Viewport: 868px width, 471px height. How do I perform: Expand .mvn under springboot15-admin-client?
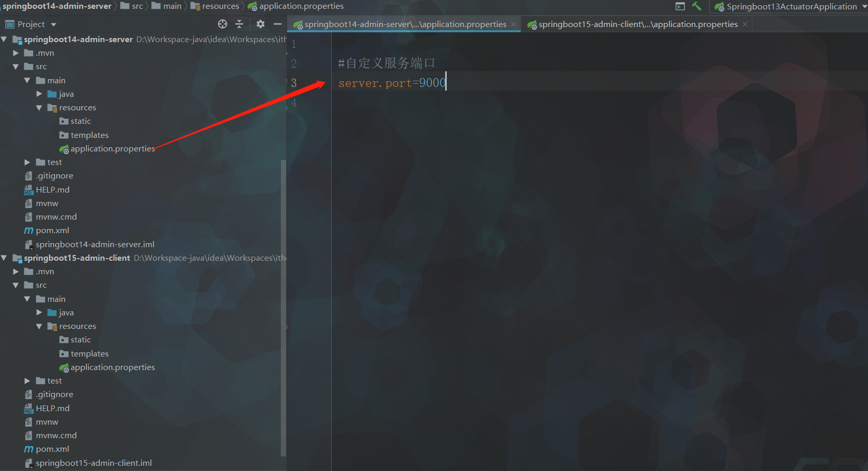pyautogui.click(x=16, y=272)
